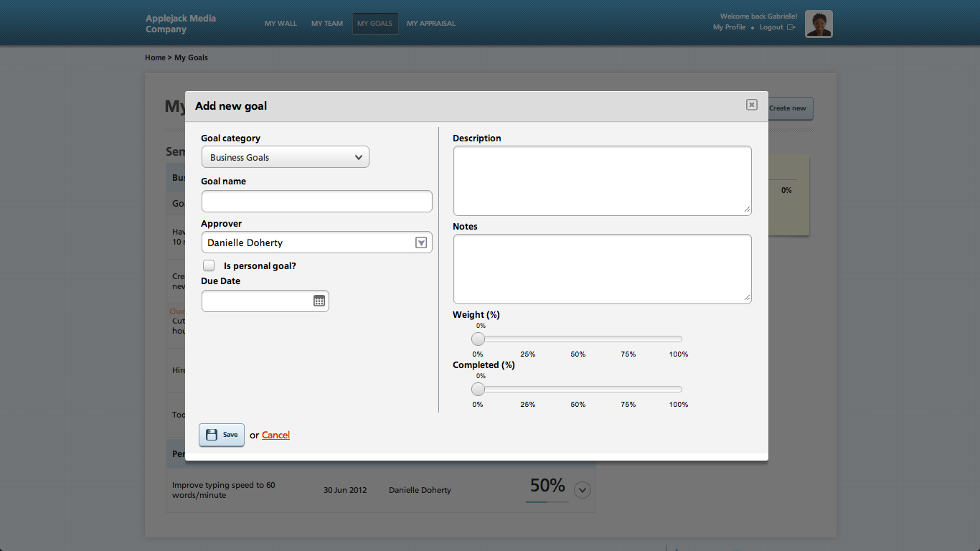
Task: Click the floppy disk Save button
Action: click(x=222, y=435)
